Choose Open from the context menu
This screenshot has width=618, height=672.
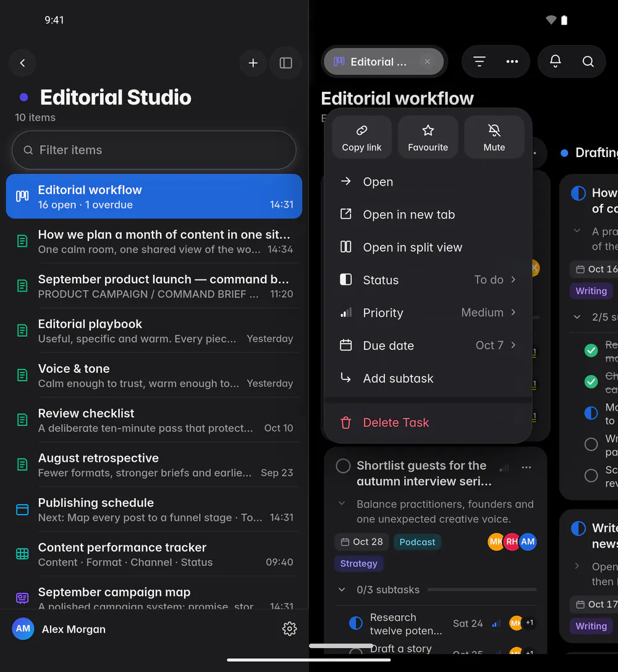[428, 182]
